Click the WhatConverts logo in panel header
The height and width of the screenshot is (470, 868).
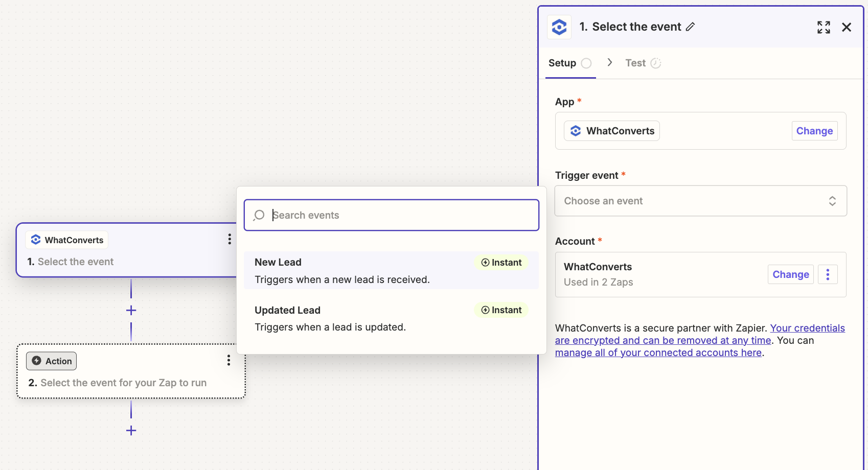pos(559,27)
